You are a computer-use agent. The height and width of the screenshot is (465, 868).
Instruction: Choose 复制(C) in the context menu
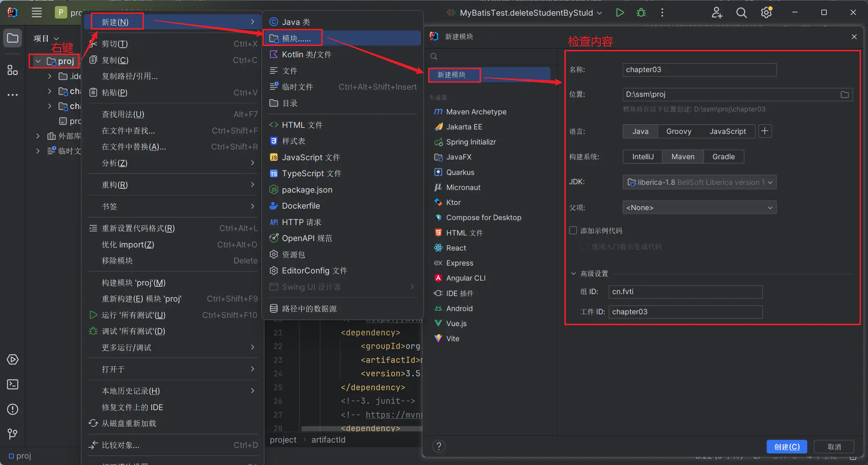coord(173,60)
